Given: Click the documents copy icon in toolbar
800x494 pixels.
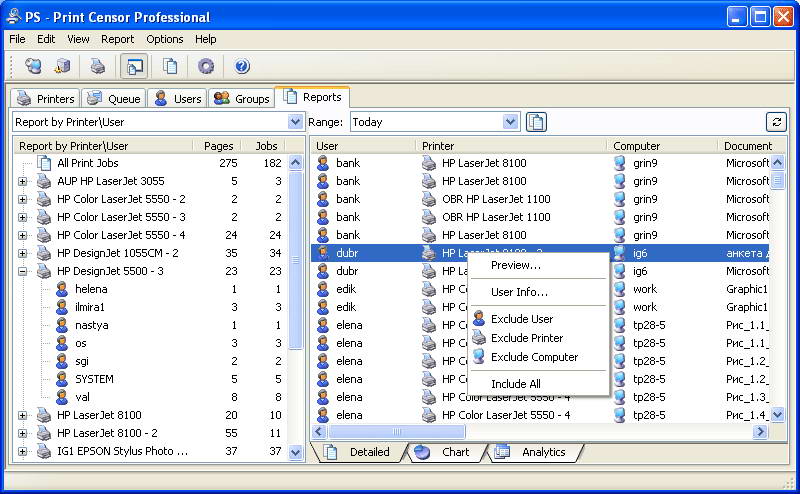Looking at the screenshot, I should click(x=170, y=66).
